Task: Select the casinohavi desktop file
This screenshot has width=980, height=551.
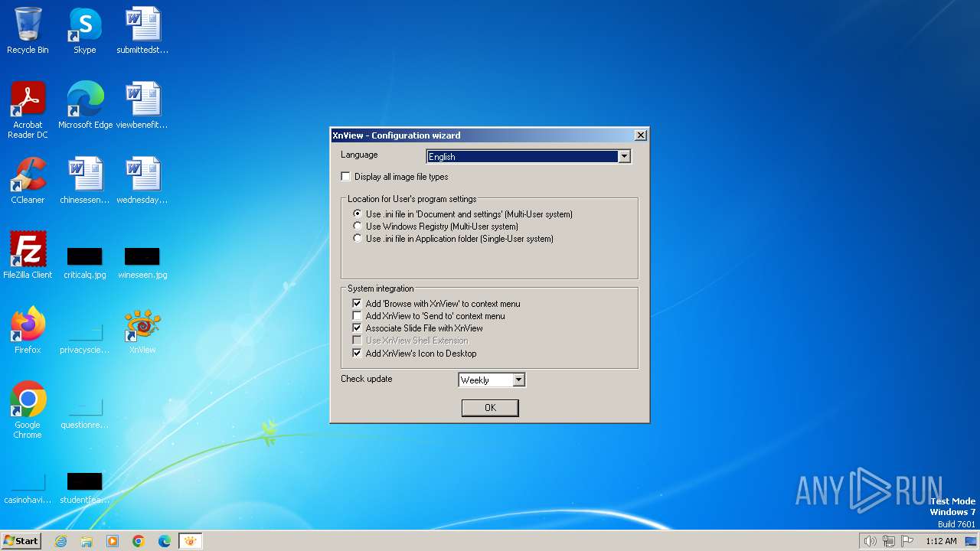Action: tap(28, 487)
